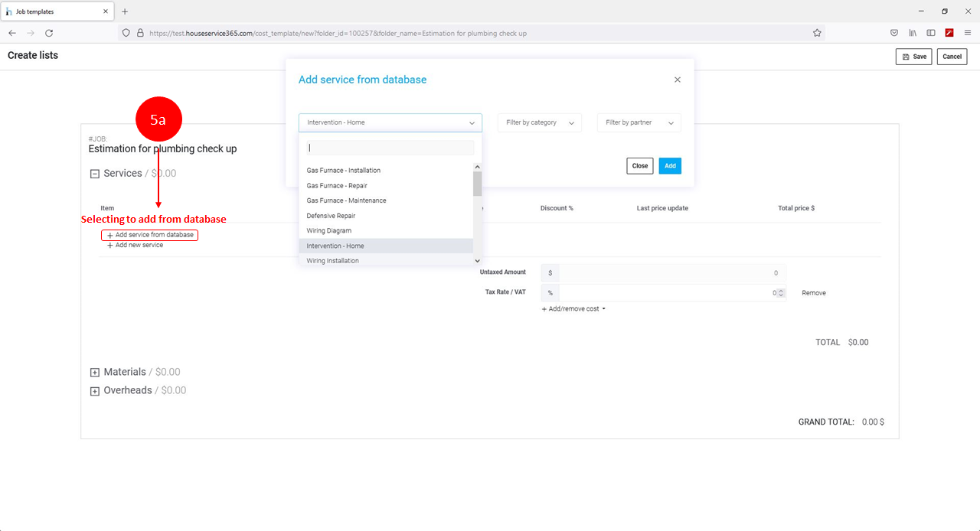Click Add new service link
The height and width of the screenshot is (531, 980).
click(x=139, y=246)
